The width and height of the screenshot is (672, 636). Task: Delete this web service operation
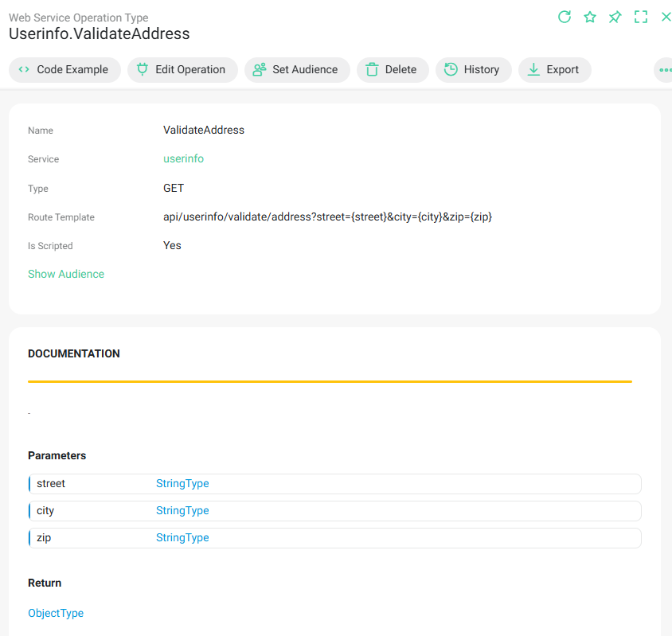click(x=393, y=70)
